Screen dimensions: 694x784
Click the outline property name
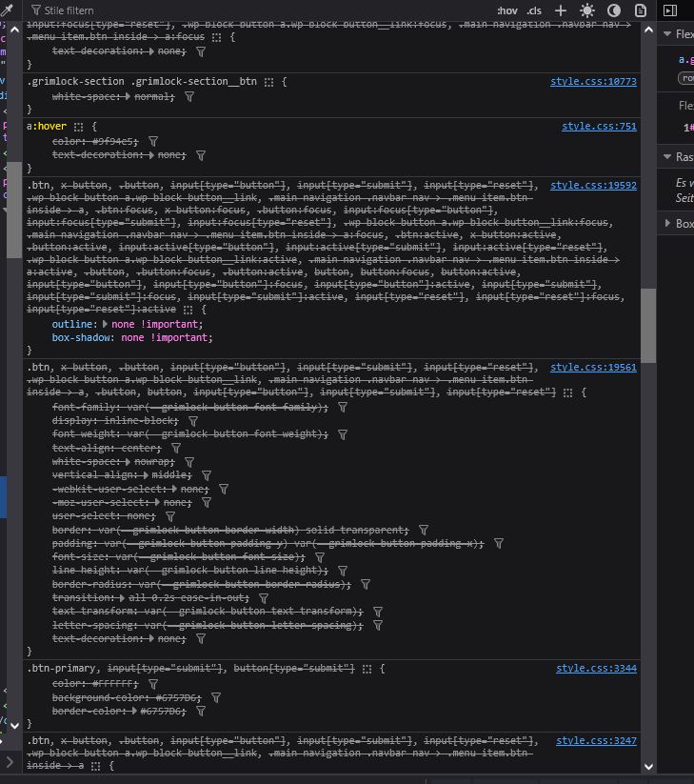72,324
